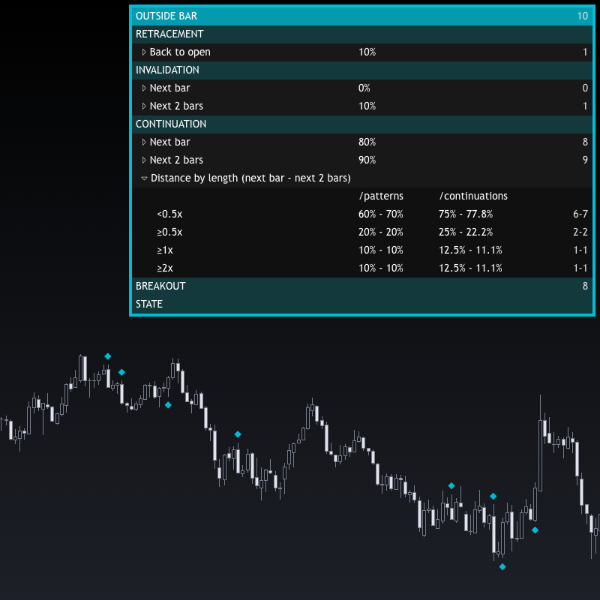Screen dimensions: 600x600
Task: Click the 6-7 count value
Action: click(x=580, y=214)
